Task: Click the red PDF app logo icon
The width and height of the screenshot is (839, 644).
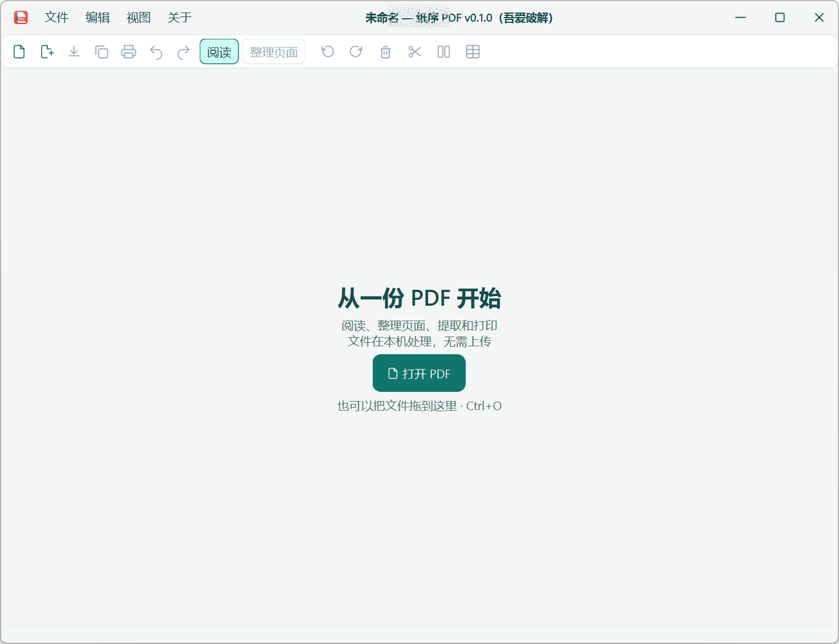Action: pos(21,18)
